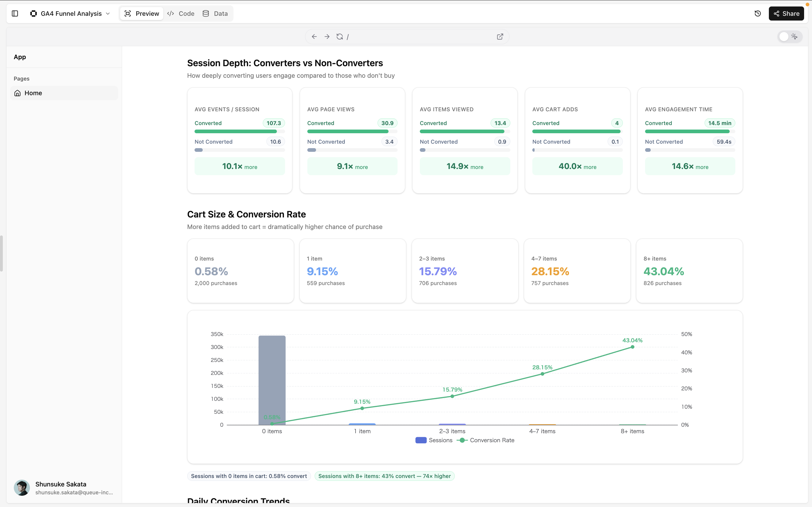Expand the GA4 Funnel Analysis dropdown chevron

108,14
